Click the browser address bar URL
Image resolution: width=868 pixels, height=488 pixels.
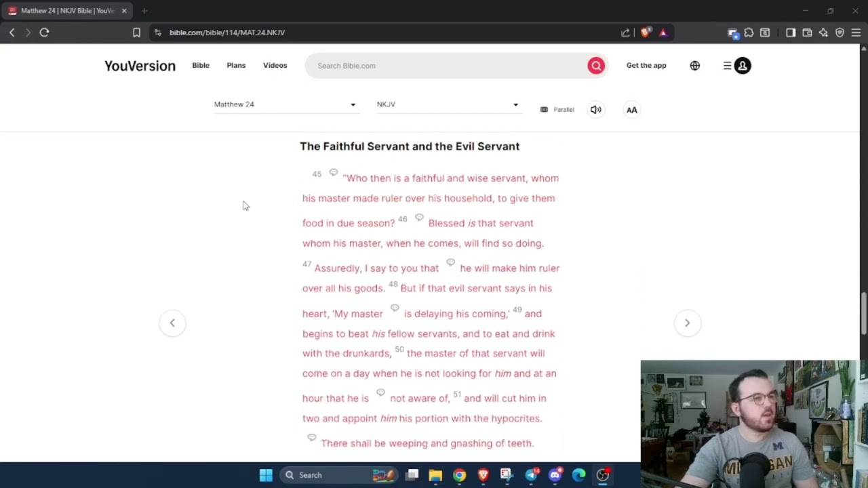227,33
